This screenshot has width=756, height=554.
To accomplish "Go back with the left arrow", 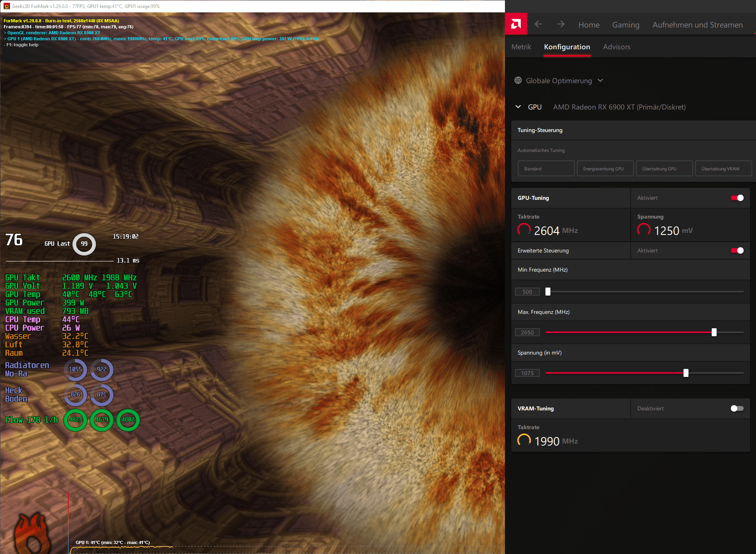I will pos(538,24).
